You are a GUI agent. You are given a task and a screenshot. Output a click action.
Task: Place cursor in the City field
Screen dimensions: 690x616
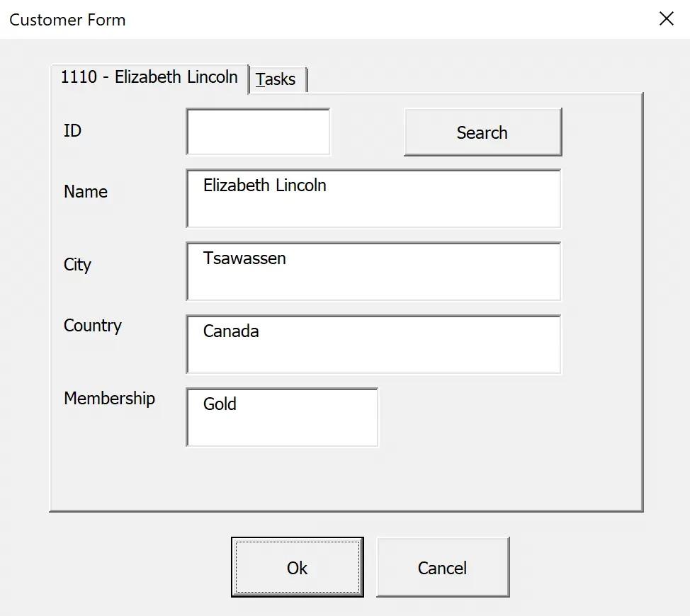tap(373, 272)
